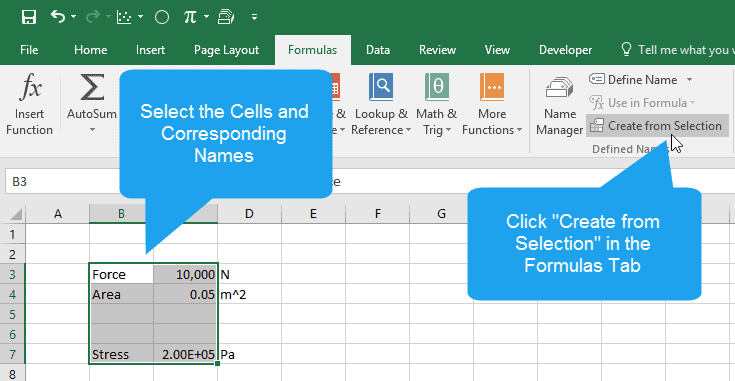This screenshot has width=735, height=381.
Task: Open the pi equation dropdown arrow
Action: (206, 17)
